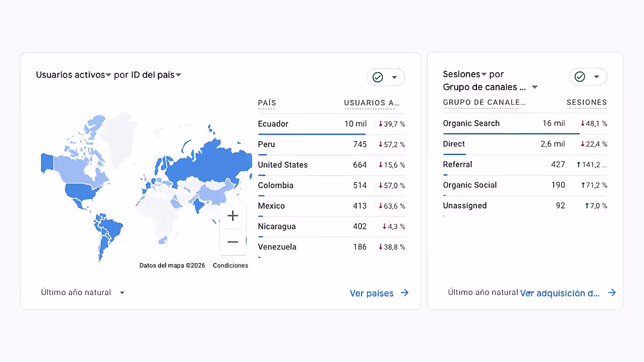Select the United States row
This screenshot has width=644, height=362.
(x=331, y=165)
